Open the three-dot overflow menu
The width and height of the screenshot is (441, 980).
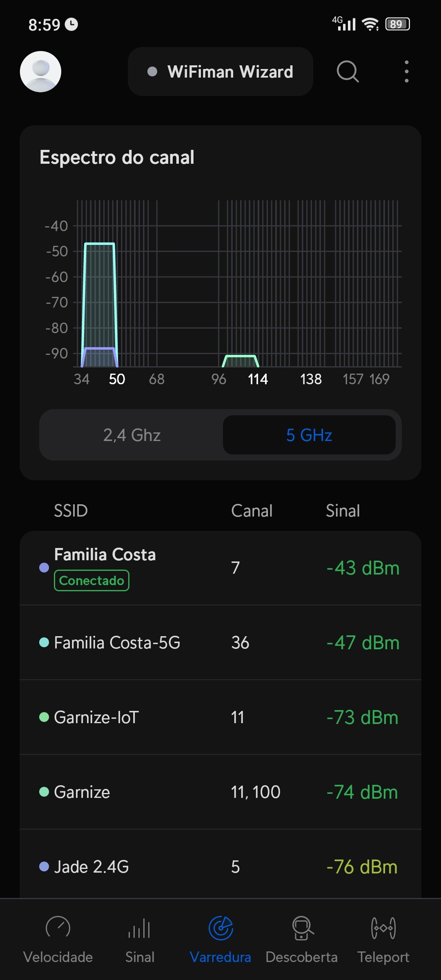406,71
